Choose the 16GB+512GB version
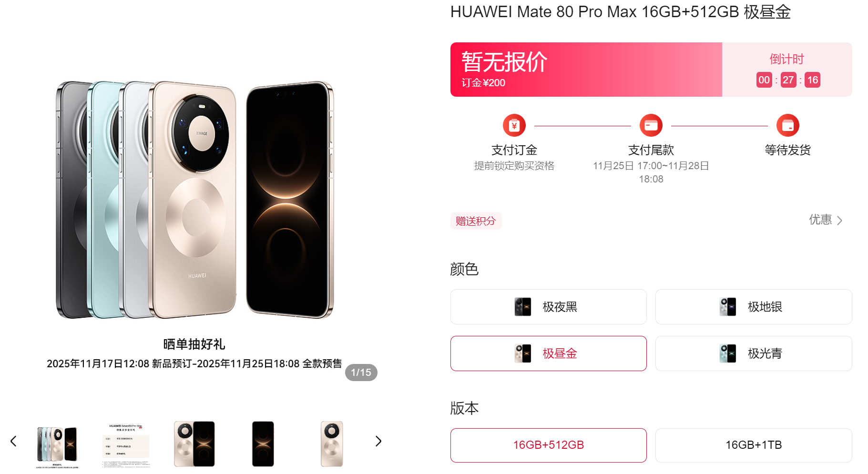Viewport: 868px width, 474px height. tap(549, 445)
